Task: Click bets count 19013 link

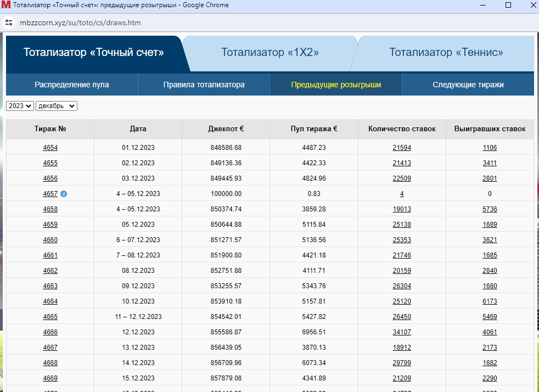Action: [402, 209]
